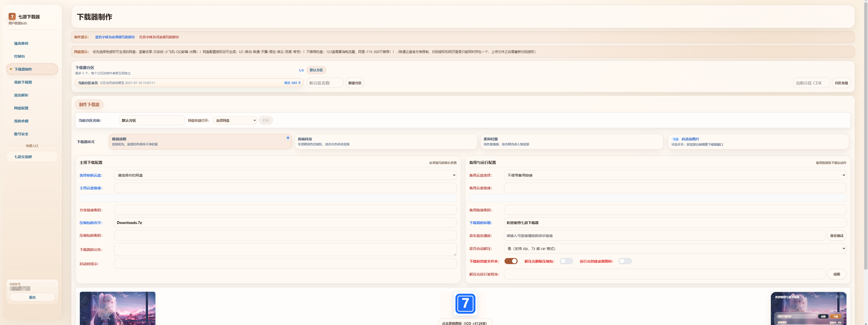This screenshot has height=325, width=868.
Task: Open the 七游交流群 quick link
Action: tap(32, 157)
